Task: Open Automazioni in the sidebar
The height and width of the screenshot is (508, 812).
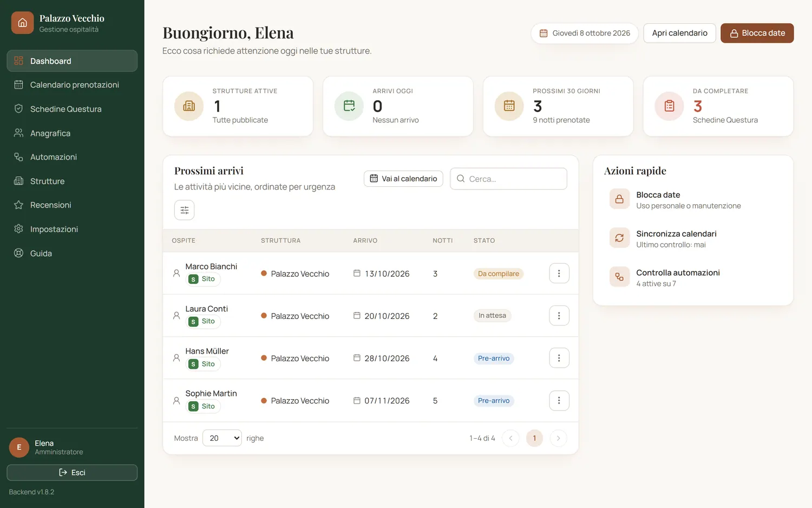Action: [x=72, y=157]
